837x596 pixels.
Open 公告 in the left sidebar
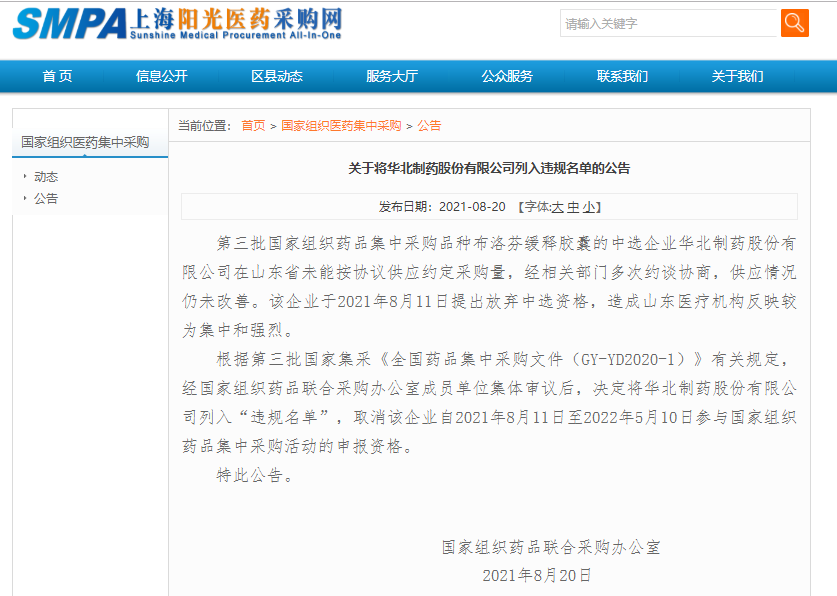click(46, 198)
